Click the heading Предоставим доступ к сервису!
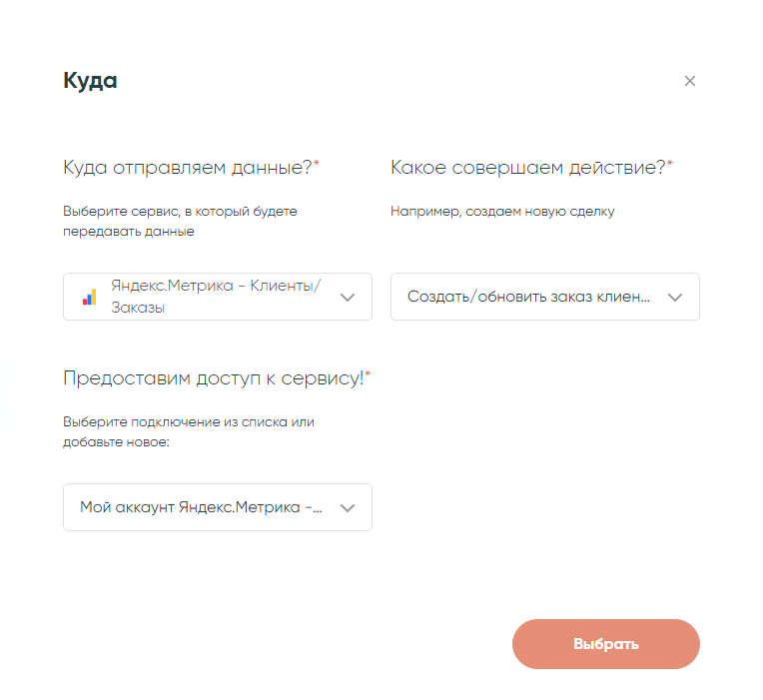This screenshot has width=763, height=700. (213, 377)
